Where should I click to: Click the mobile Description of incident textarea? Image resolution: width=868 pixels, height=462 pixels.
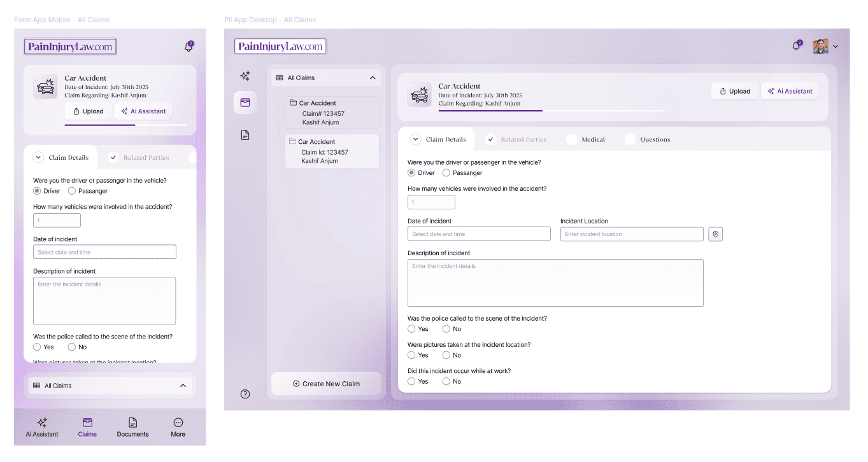pyautogui.click(x=104, y=301)
